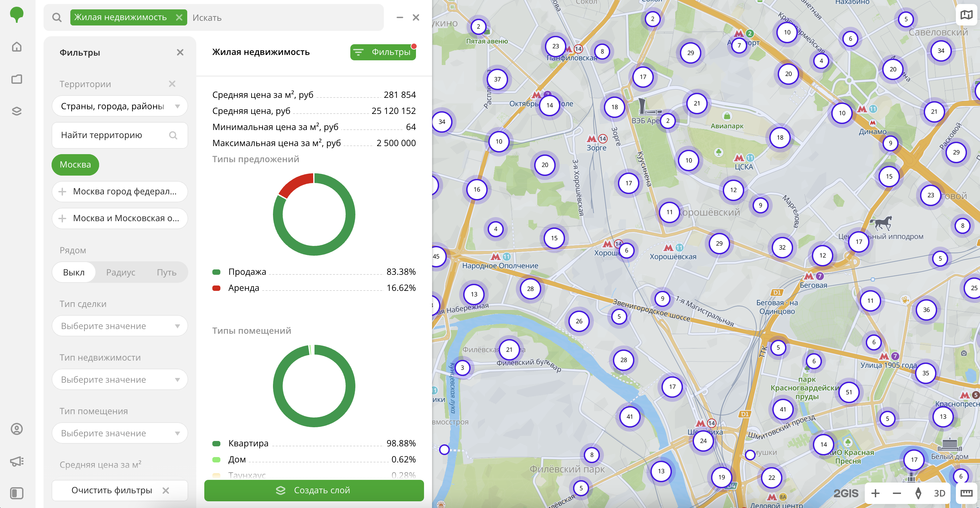
Task: Open the map style switcher icon
Action: tap(967, 15)
